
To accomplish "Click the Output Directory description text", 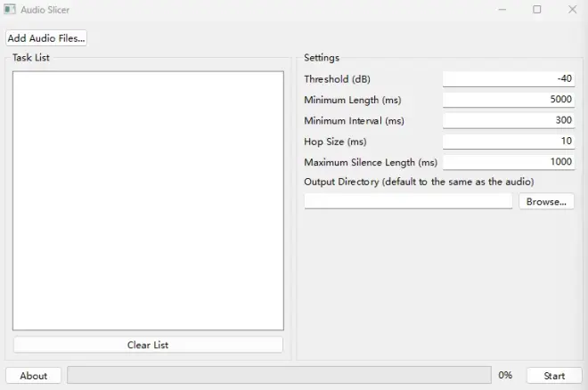I will coord(419,182).
